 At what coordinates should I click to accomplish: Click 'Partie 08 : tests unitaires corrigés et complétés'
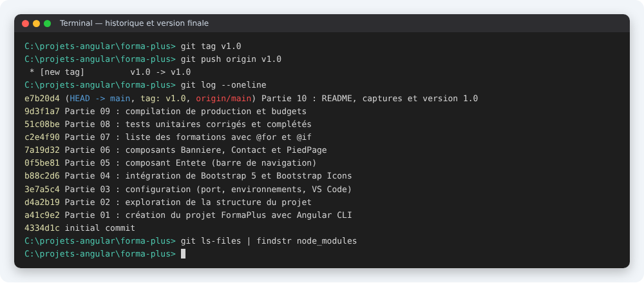[188, 124]
